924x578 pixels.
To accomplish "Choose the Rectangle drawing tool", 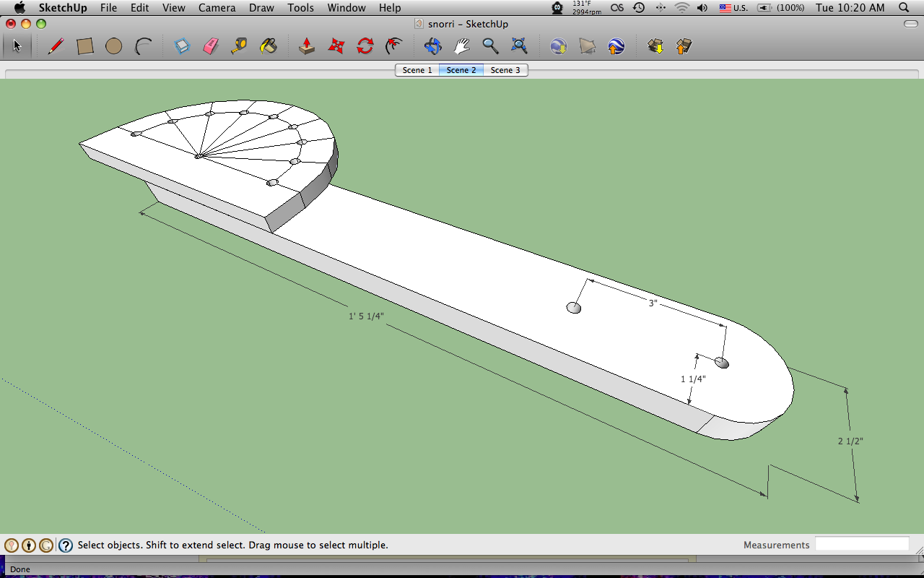I will coord(85,46).
